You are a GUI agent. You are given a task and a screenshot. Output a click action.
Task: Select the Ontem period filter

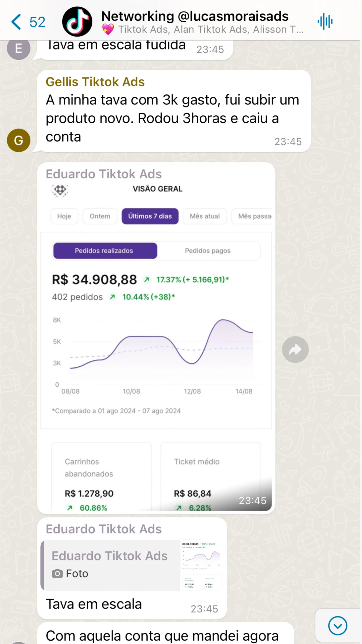coord(100,216)
